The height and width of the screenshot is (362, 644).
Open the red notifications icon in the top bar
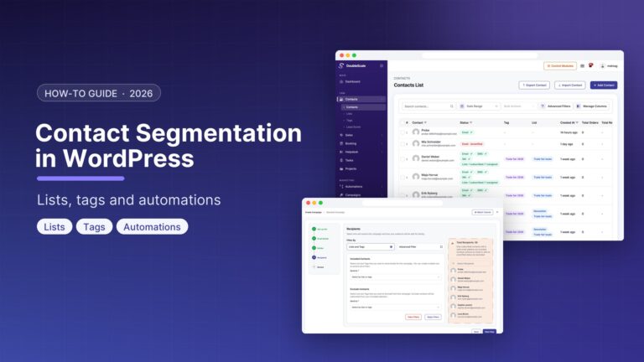591,65
